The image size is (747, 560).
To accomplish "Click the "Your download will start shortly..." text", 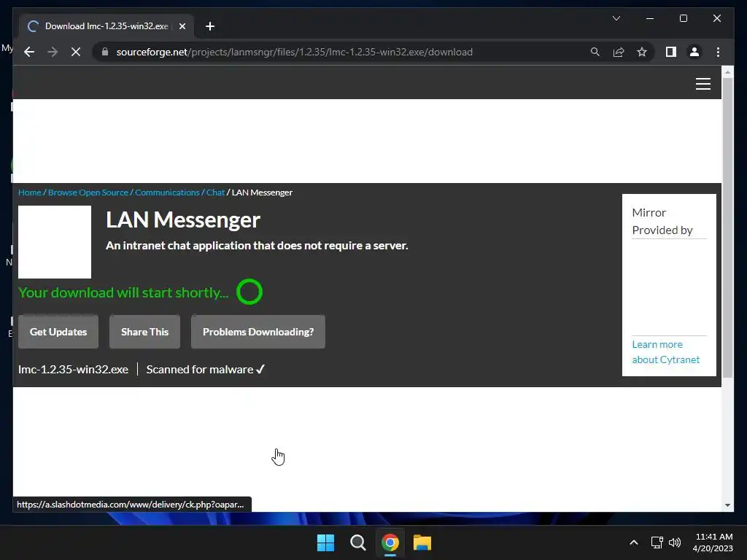I will click(x=123, y=292).
